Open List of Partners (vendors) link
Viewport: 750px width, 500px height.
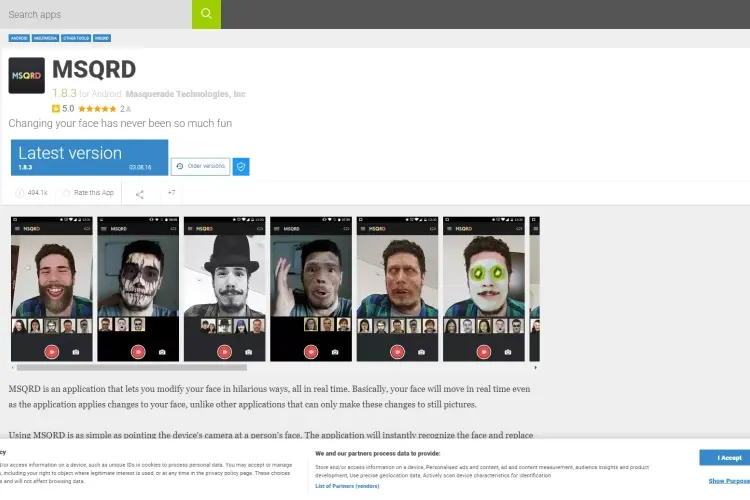347,485
